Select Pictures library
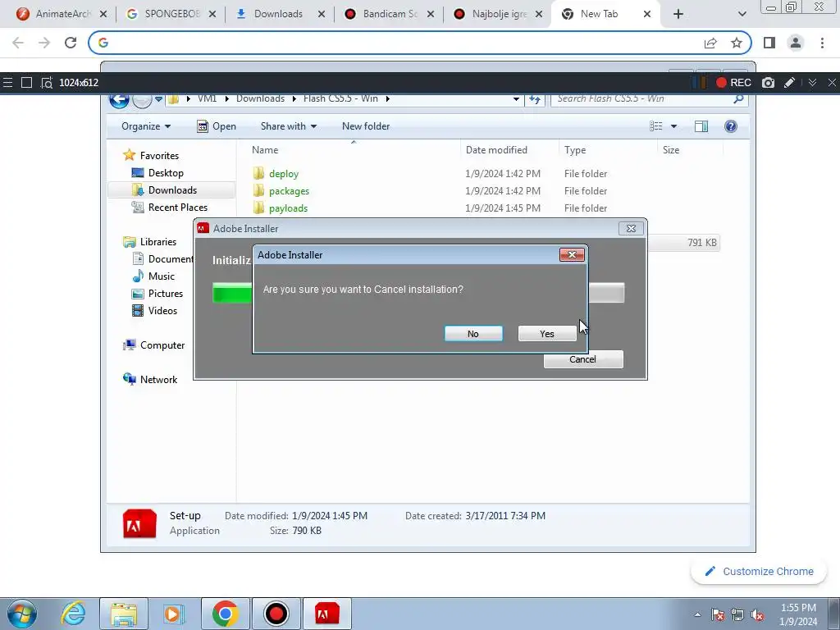Screen dimensions: 840x630 click(166, 294)
